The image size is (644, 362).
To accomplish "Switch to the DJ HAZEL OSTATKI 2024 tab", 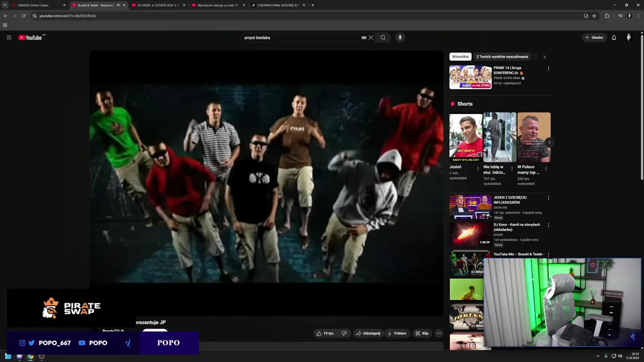I will coord(158,5).
